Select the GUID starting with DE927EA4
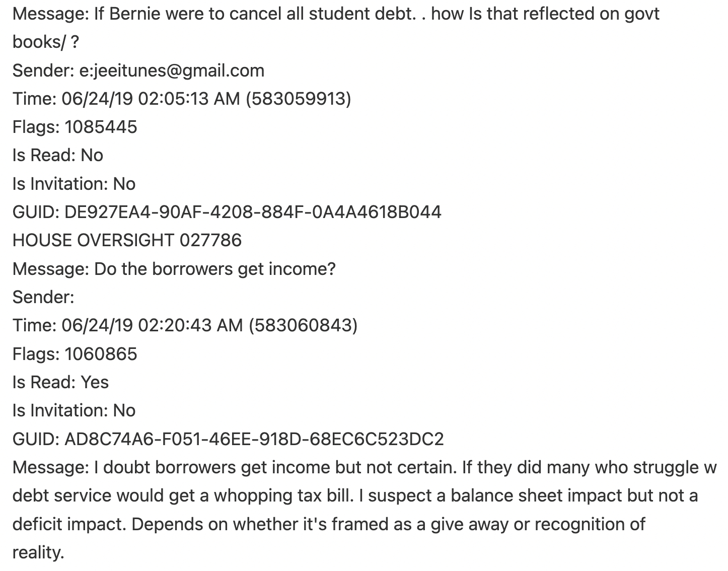This screenshot has width=728, height=571. point(227,212)
